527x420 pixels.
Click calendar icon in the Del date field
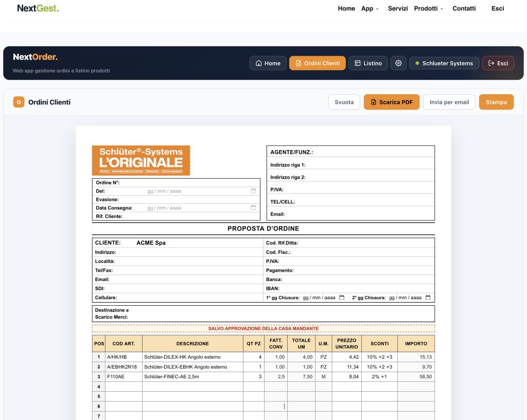tap(253, 191)
